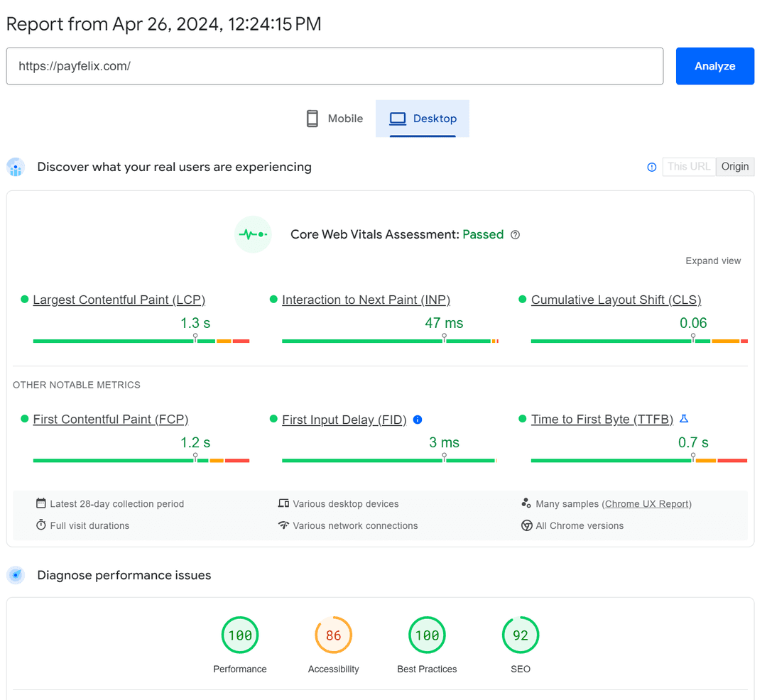Click the TTFB distribution bar
767x700 pixels.
point(639,461)
